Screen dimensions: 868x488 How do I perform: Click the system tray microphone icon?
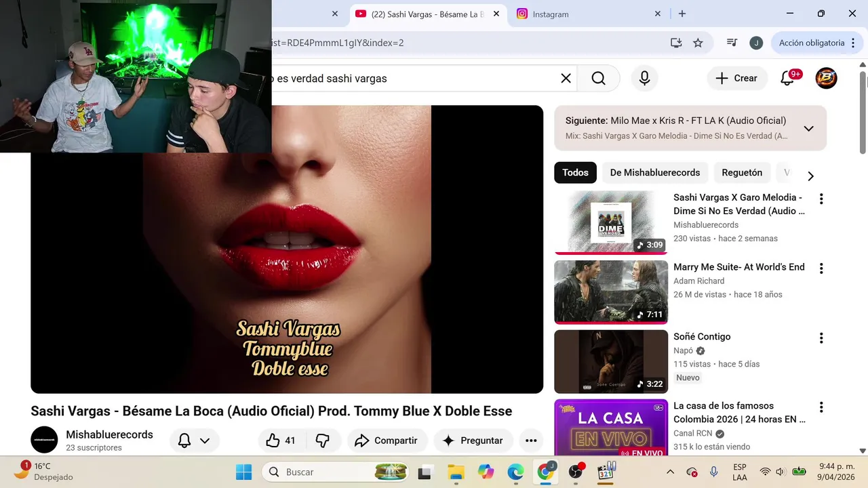pos(713,472)
